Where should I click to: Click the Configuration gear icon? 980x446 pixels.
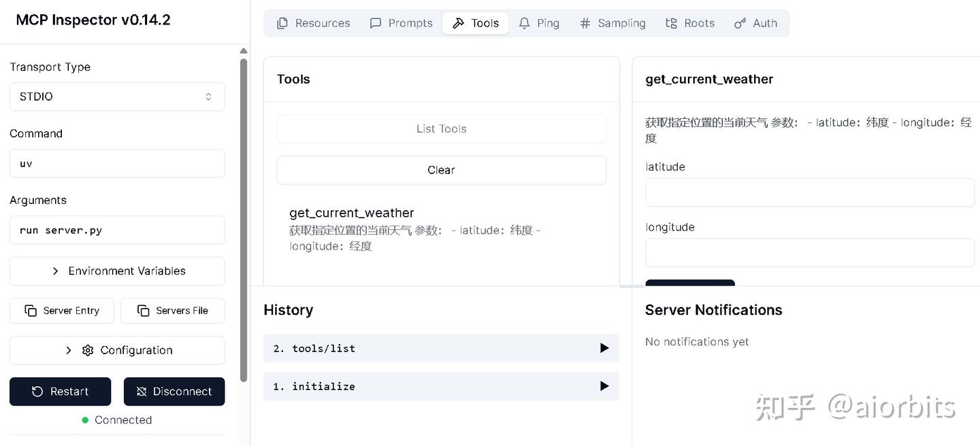point(88,350)
